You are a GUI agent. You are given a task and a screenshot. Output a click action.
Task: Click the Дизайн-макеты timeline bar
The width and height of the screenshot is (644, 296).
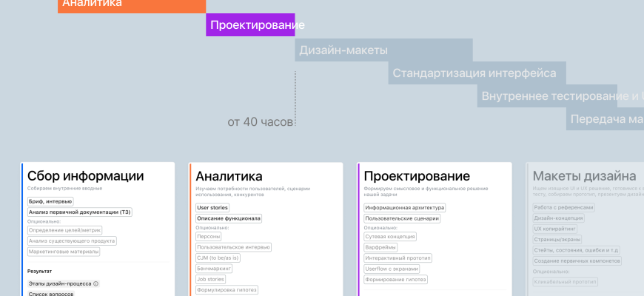[384, 50]
